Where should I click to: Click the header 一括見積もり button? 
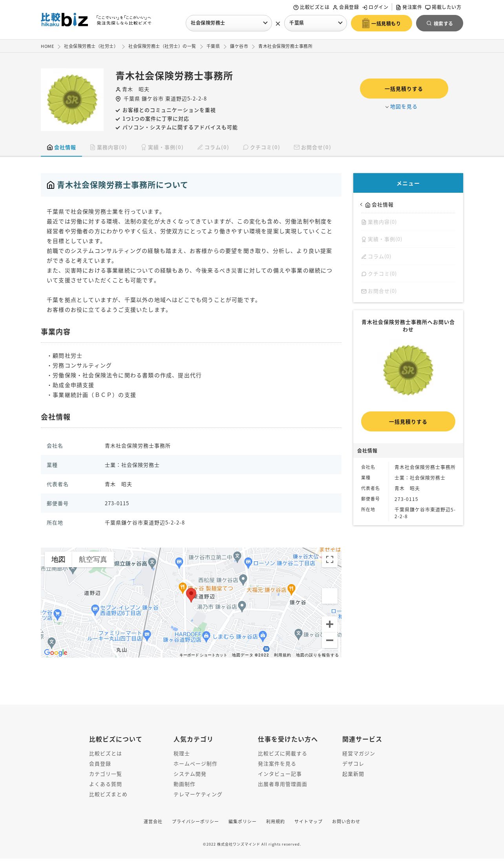[382, 23]
